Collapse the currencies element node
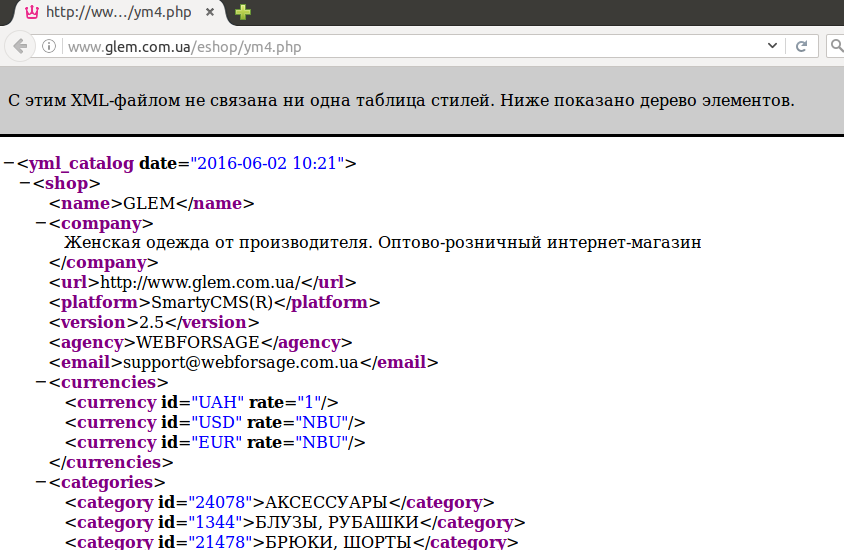Viewport: 844px width, 550px height. [41, 382]
